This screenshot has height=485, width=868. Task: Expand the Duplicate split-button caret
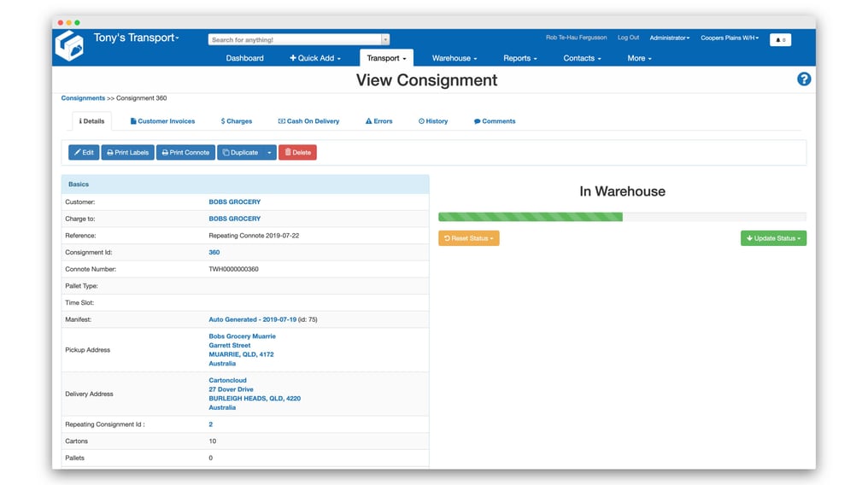point(269,152)
